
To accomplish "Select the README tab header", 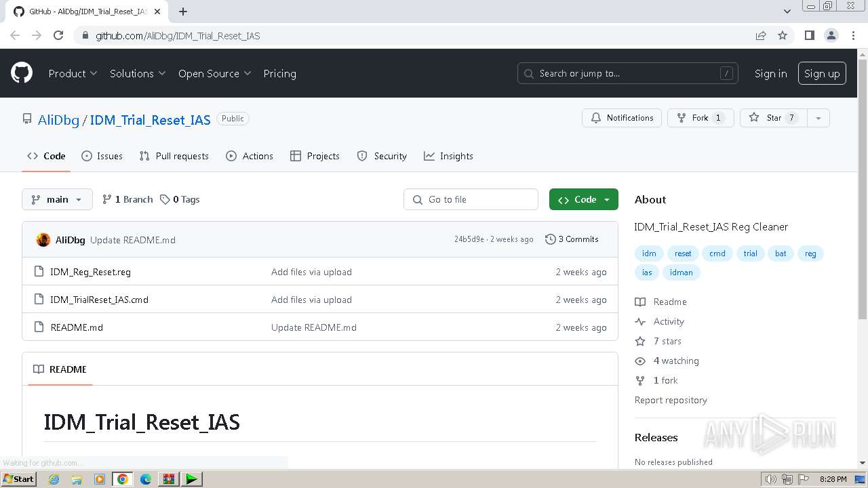I will click(x=60, y=369).
